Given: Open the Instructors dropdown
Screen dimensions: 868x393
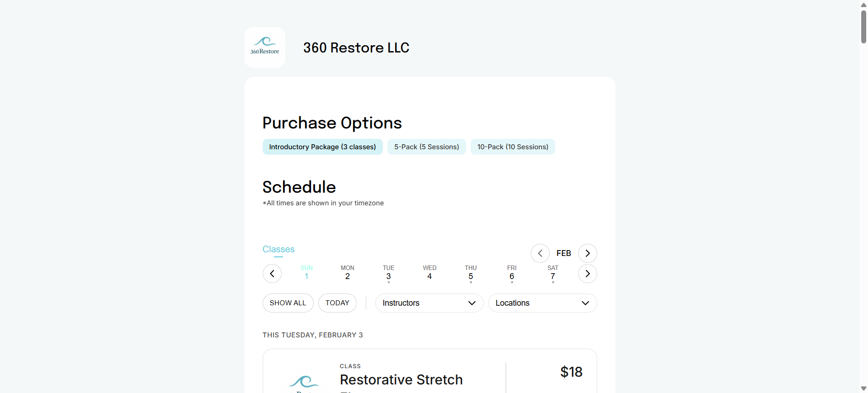Looking at the screenshot, I should tap(429, 303).
